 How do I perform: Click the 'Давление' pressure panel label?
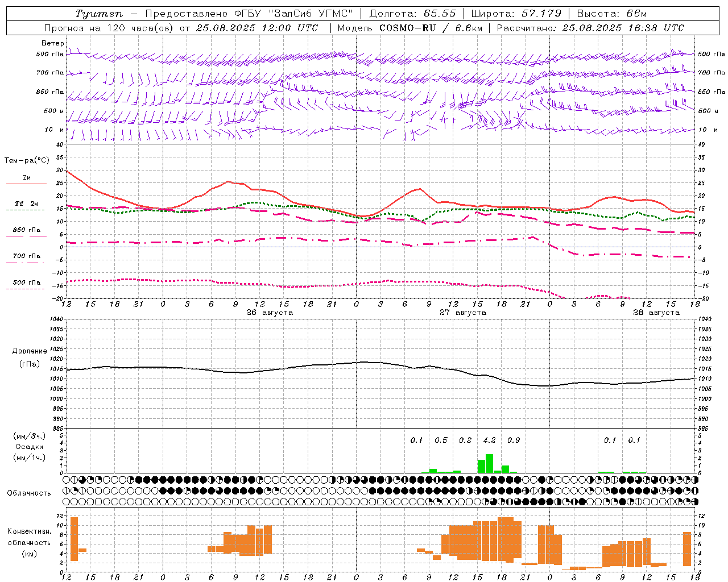tap(30, 351)
